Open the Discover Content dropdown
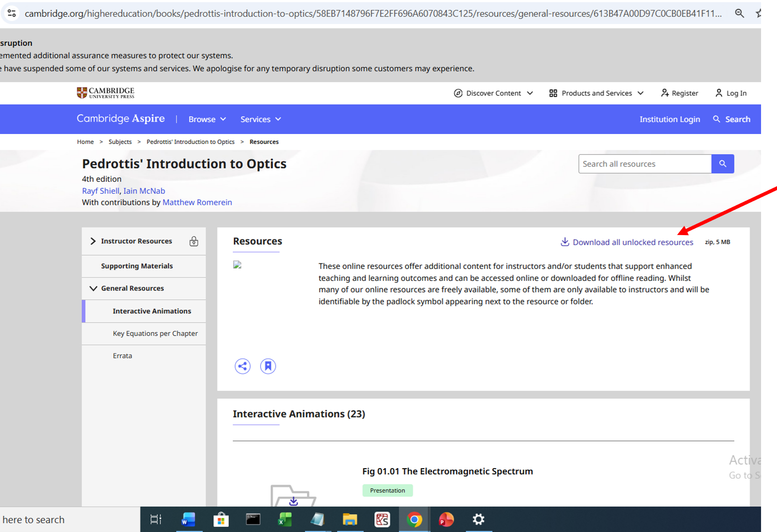 (x=493, y=93)
